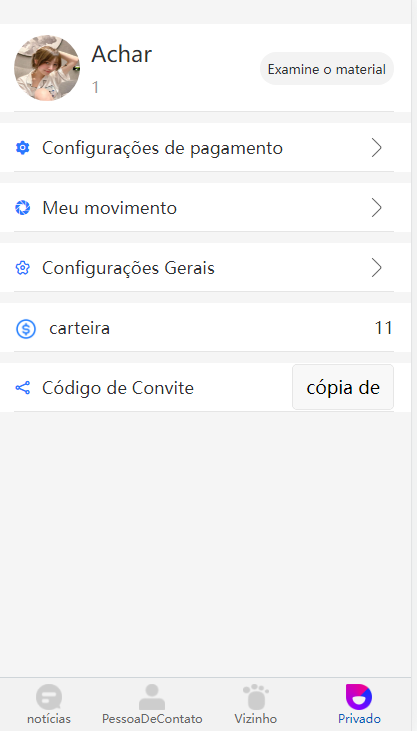Image resolution: width=417 pixels, height=731 pixels.
Task: Click the Achar username text
Action: click(122, 54)
